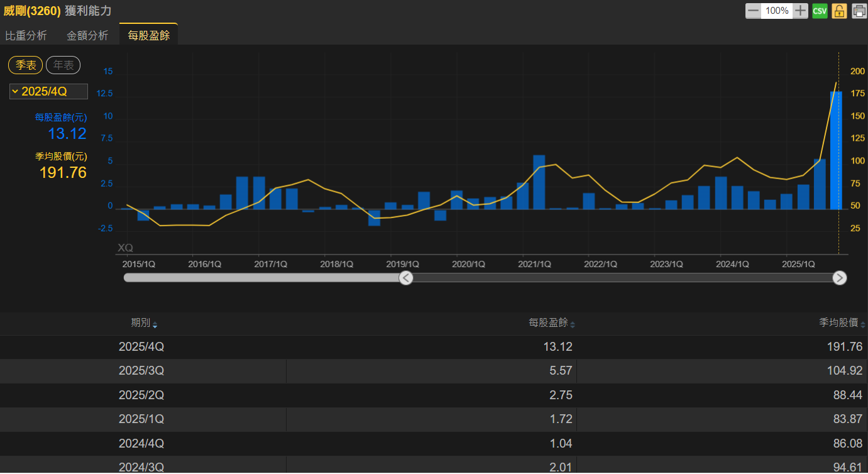The height and width of the screenshot is (474, 868).
Task: Open the 比重分析 tab
Action: pyautogui.click(x=26, y=36)
